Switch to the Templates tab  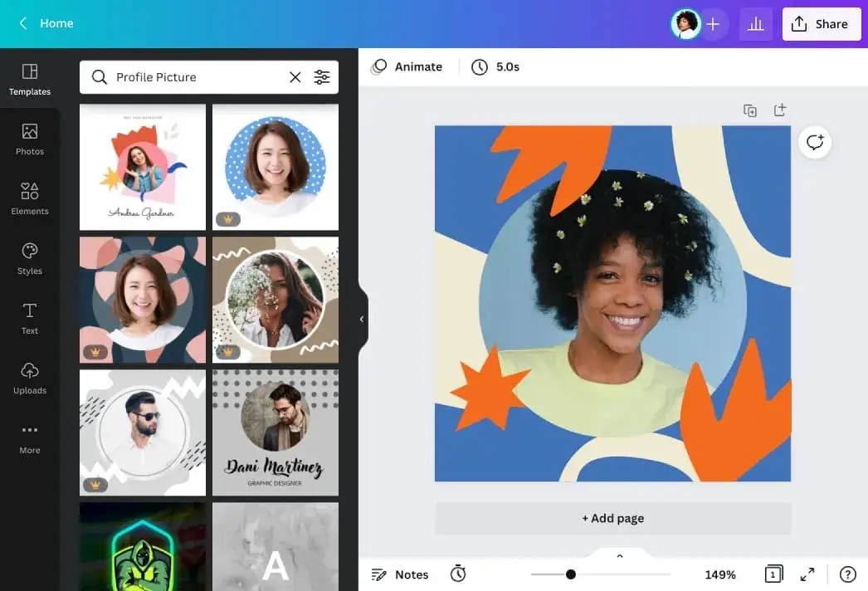pyautogui.click(x=30, y=79)
